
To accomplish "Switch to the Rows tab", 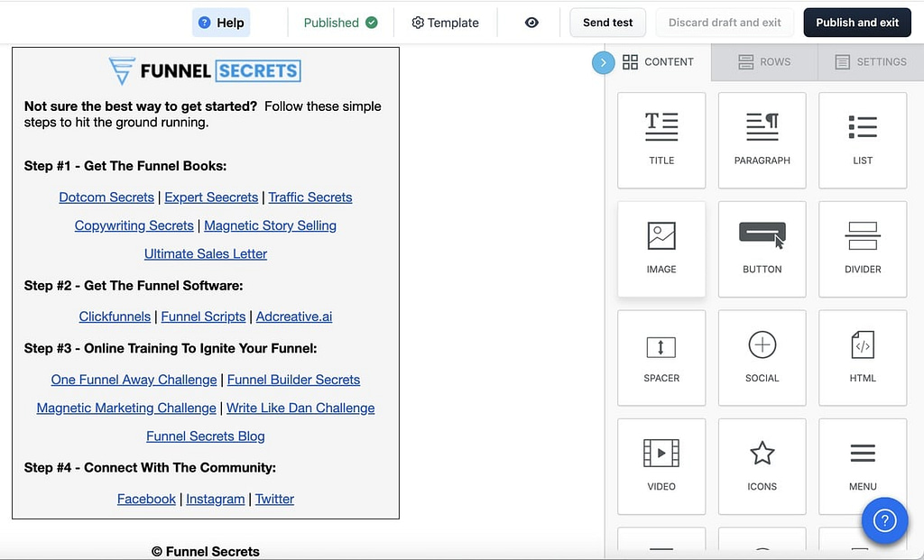I will pos(764,62).
